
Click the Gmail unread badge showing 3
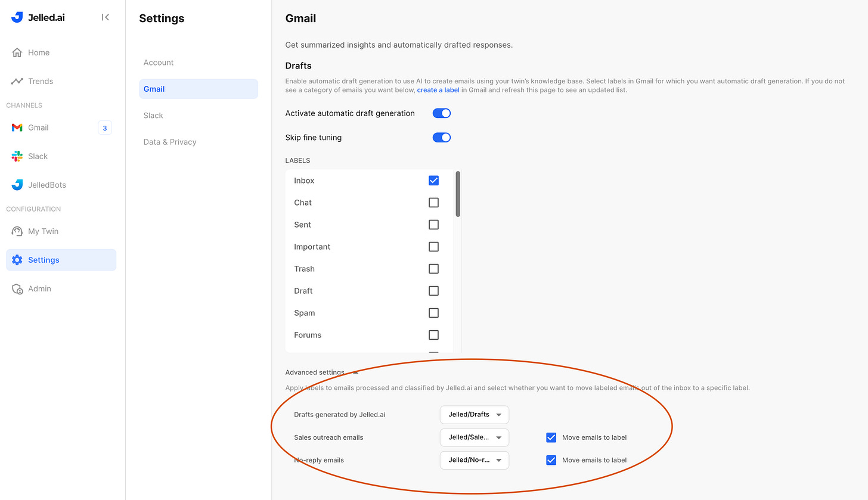point(105,128)
